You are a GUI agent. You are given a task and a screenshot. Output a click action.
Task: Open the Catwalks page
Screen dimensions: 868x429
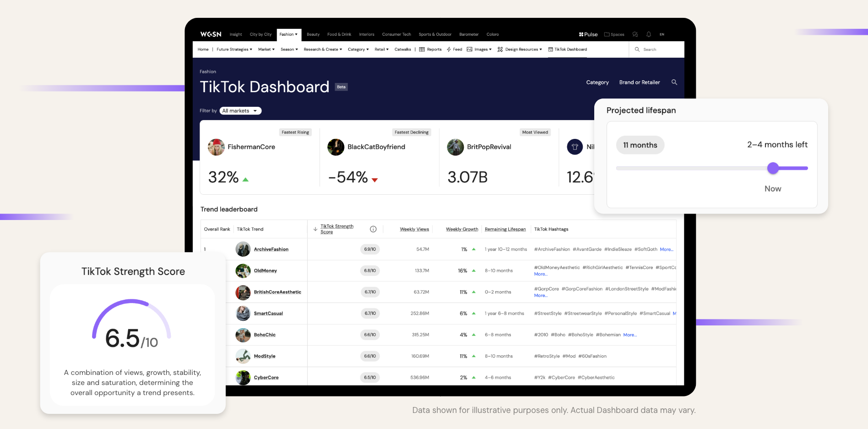403,49
